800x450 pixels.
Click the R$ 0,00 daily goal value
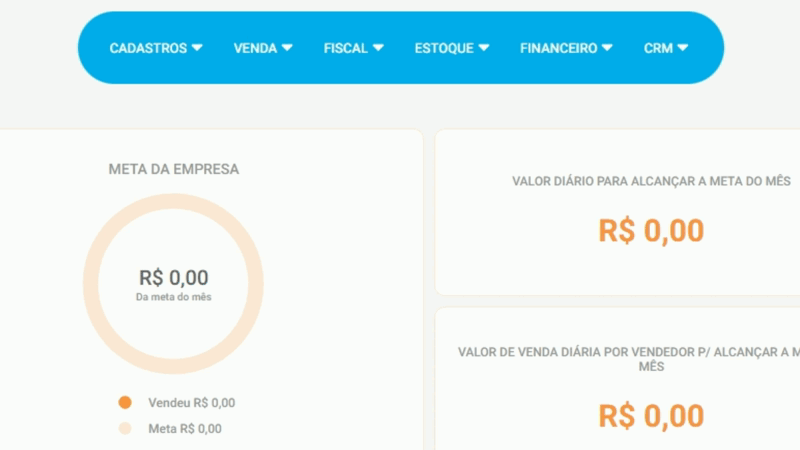(x=651, y=231)
